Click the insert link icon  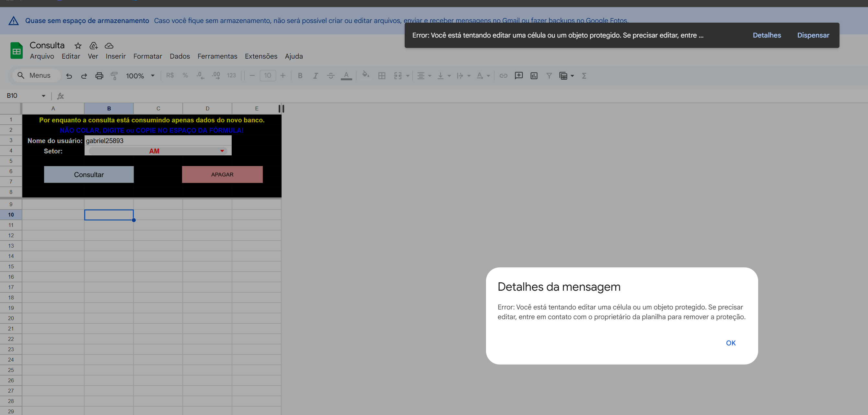(x=503, y=76)
